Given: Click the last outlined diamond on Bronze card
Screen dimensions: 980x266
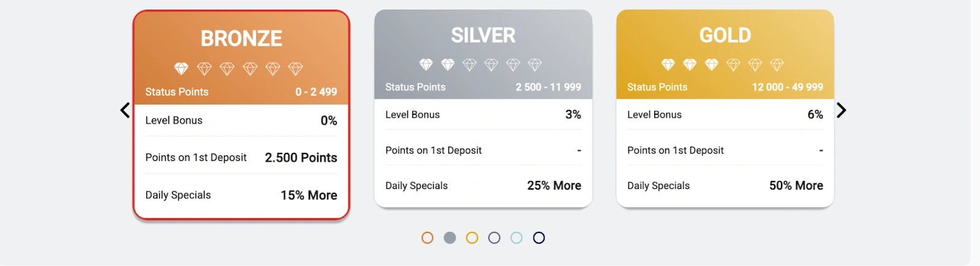Looking at the screenshot, I should (296, 68).
